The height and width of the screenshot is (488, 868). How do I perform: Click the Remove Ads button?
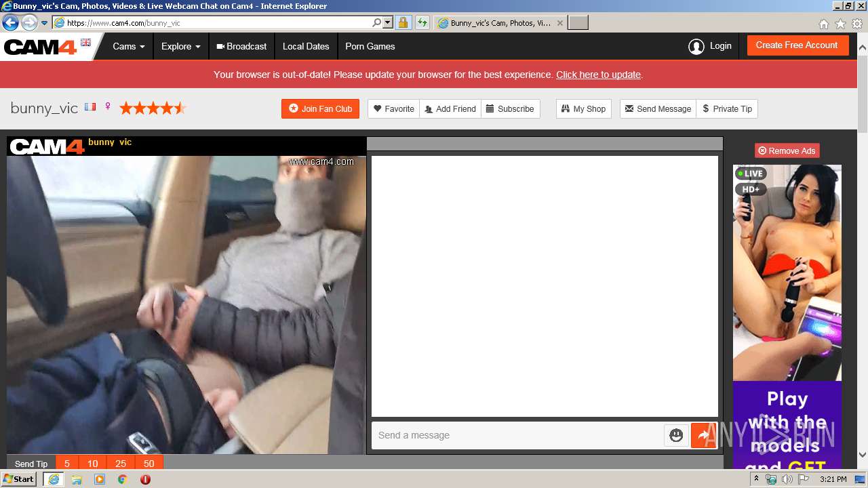(x=787, y=150)
